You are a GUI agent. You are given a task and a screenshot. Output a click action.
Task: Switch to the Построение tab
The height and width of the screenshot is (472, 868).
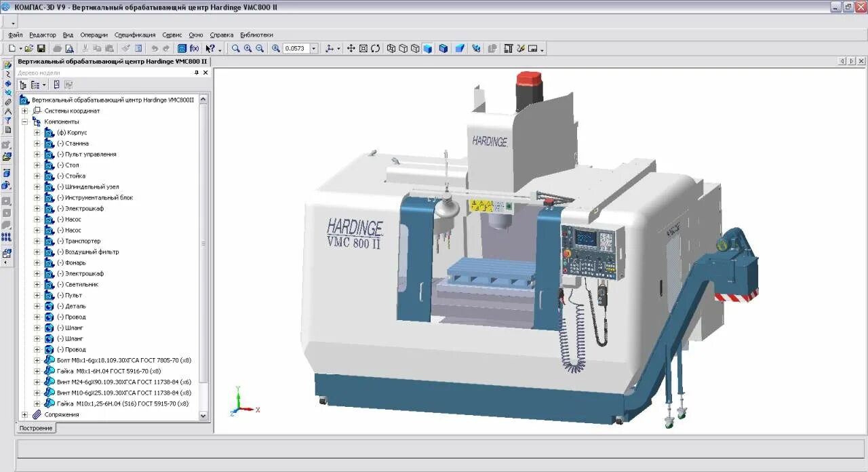(36, 428)
